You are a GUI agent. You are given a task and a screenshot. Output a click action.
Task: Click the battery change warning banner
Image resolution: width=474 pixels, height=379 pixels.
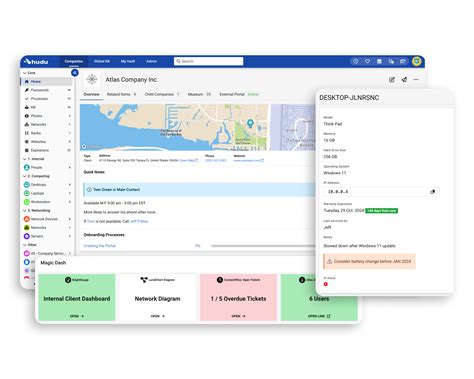[x=369, y=262]
